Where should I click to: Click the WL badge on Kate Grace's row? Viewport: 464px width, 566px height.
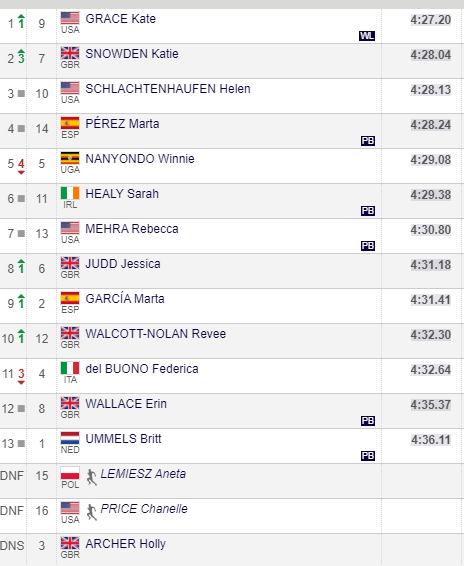367,36
